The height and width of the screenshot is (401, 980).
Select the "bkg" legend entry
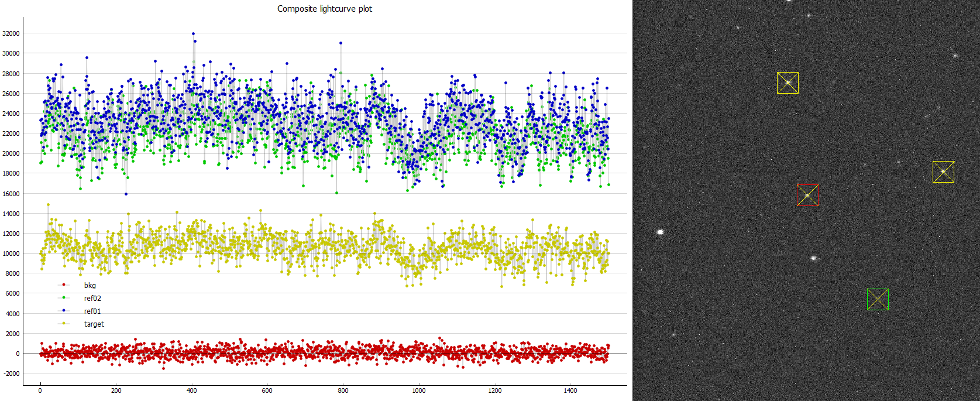coord(90,286)
